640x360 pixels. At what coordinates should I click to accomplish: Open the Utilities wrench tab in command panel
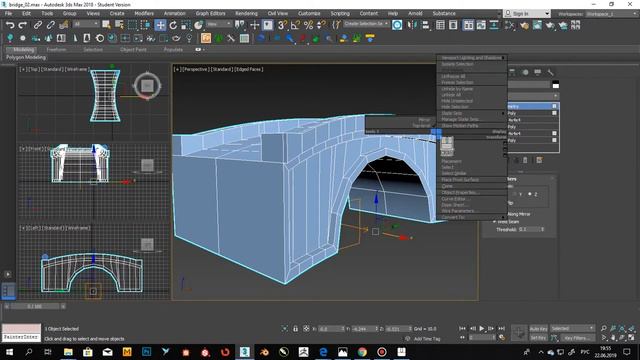click(551, 72)
